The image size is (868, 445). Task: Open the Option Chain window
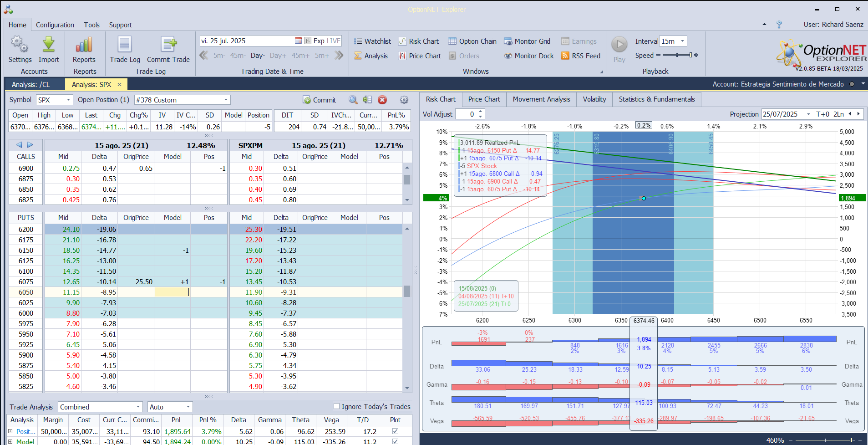pos(472,41)
